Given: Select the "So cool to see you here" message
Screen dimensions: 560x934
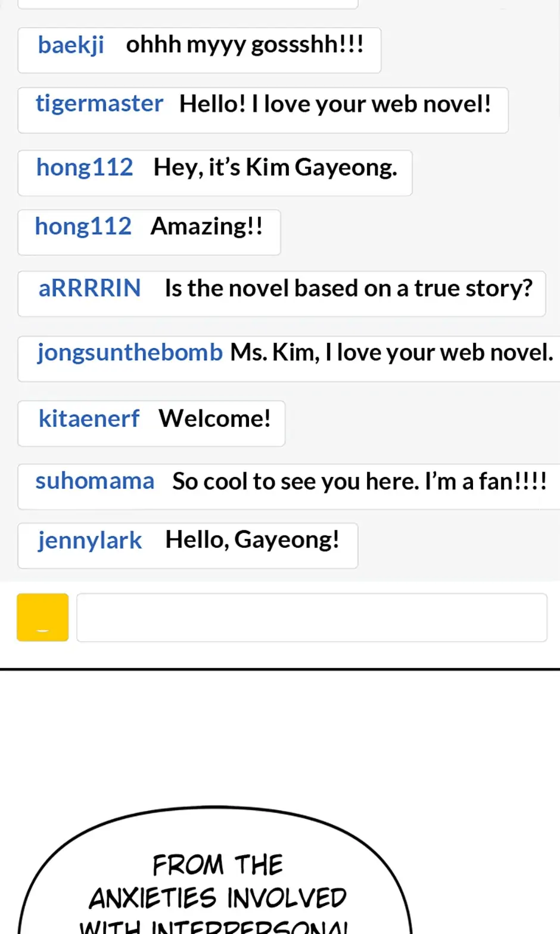Looking at the screenshot, I should point(359,481).
